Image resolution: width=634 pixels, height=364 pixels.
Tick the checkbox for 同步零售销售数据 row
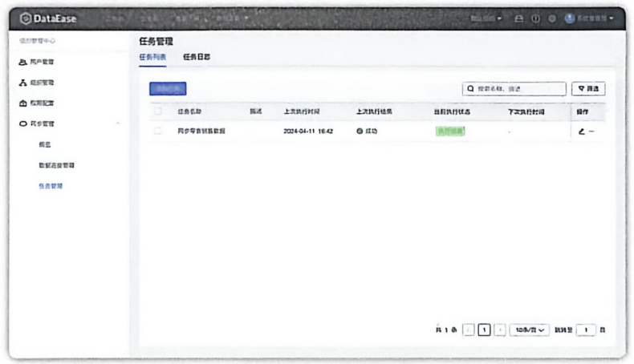click(x=158, y=131)
